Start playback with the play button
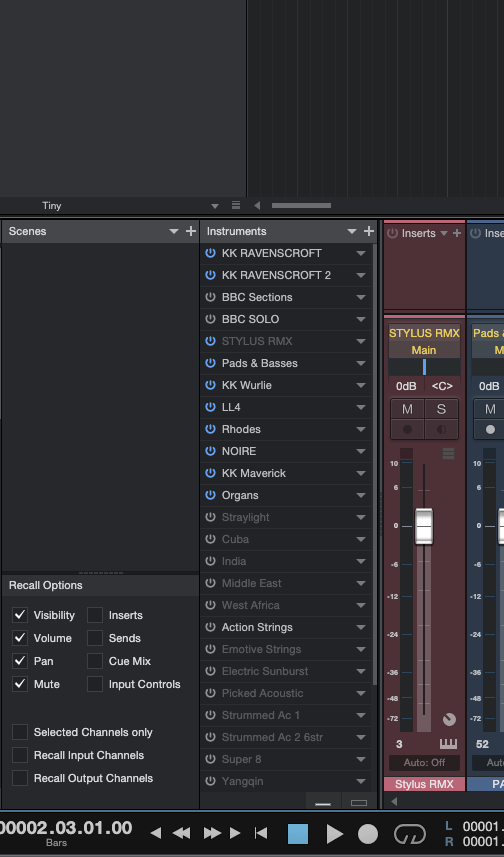The width and height of the screenshot is (504, 857). pos(334,834)
